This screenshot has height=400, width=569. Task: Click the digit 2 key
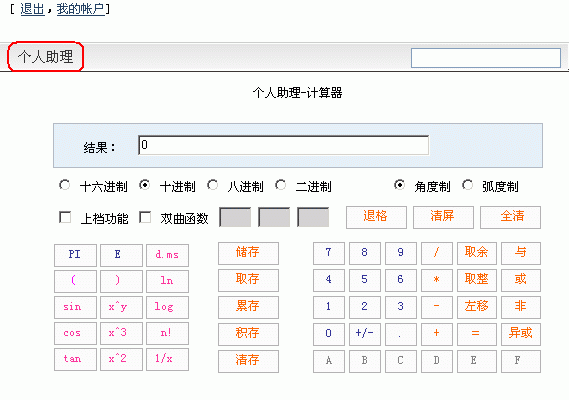pyautogui.click(x=365, y=307)
